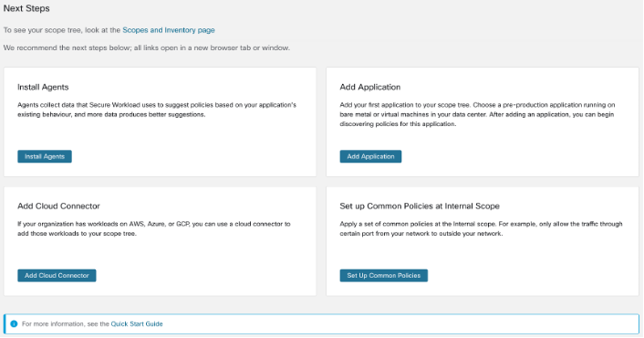This screenshot has height=338, width=644.
Task: Click the blue info icon in the banner
Action: tap(14, 324)
